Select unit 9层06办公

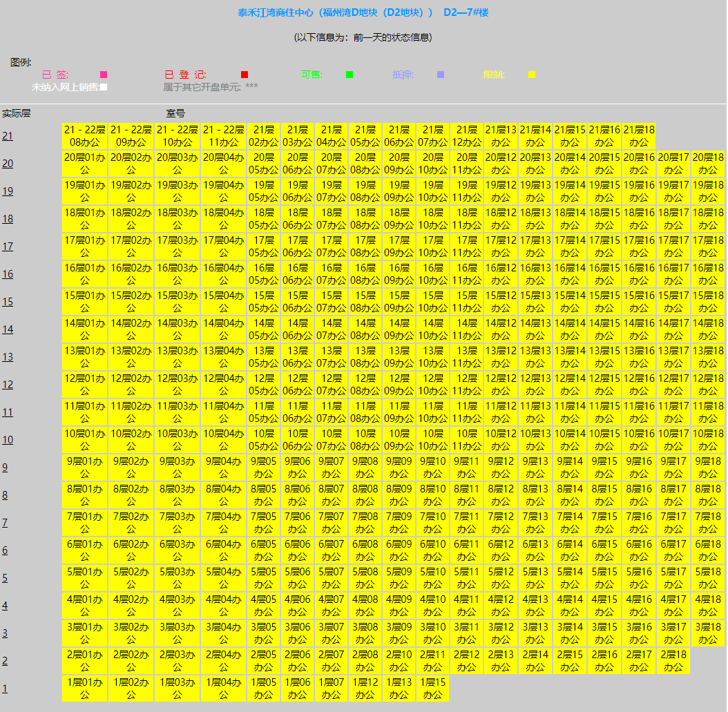[297, 468]
